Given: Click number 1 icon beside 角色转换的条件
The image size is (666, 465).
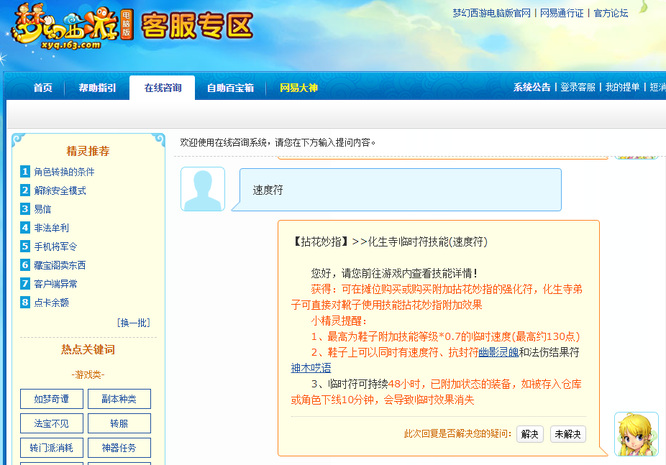Looking at the screenshot, I should click(x=25, y=172).
